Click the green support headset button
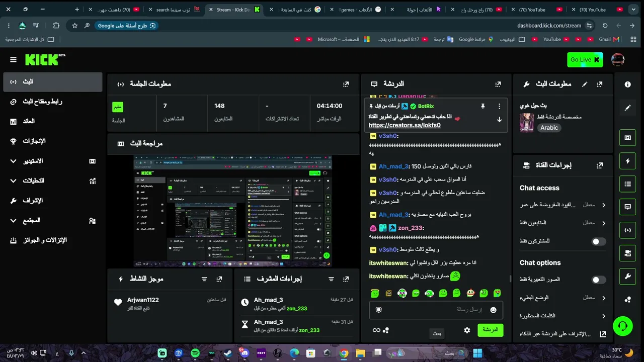Screen dimensions: 644x362 [x=622, y=326]
